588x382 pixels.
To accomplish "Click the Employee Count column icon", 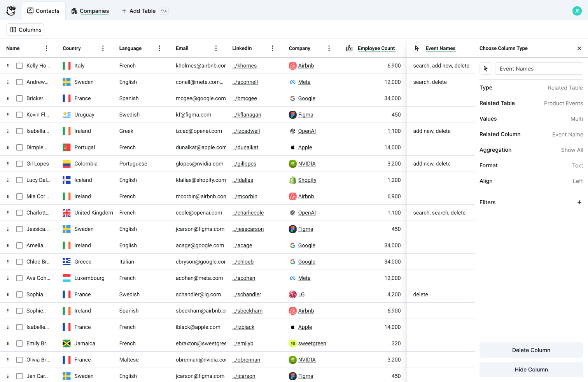I will 349,48.
